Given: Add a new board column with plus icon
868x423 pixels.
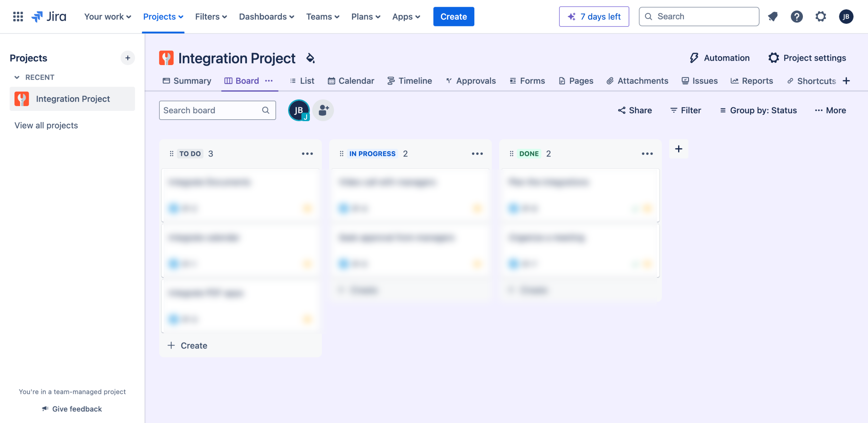Looking at the screenshot, I should click(x=678, y=149).
